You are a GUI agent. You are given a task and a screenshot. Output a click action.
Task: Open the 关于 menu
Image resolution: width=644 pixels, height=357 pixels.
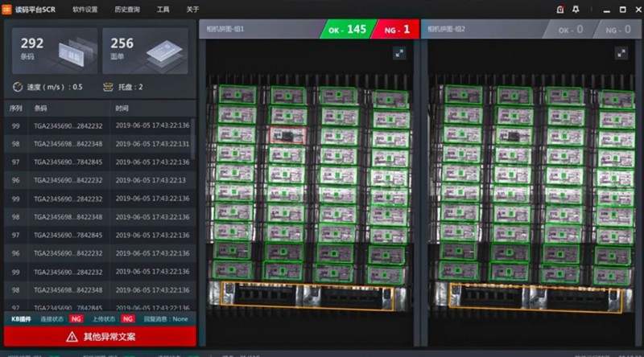[x=192, y=10]
